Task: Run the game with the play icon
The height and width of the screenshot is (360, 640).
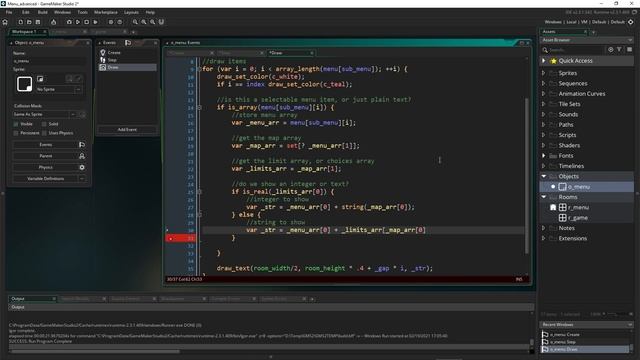Action: 78,22
